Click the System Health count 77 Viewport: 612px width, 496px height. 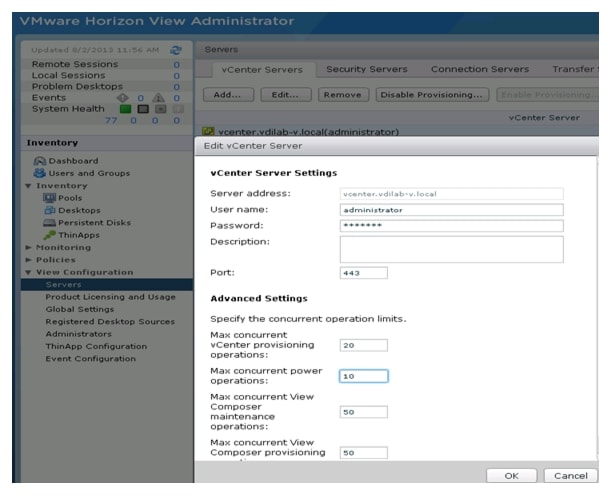click(111, 121)
